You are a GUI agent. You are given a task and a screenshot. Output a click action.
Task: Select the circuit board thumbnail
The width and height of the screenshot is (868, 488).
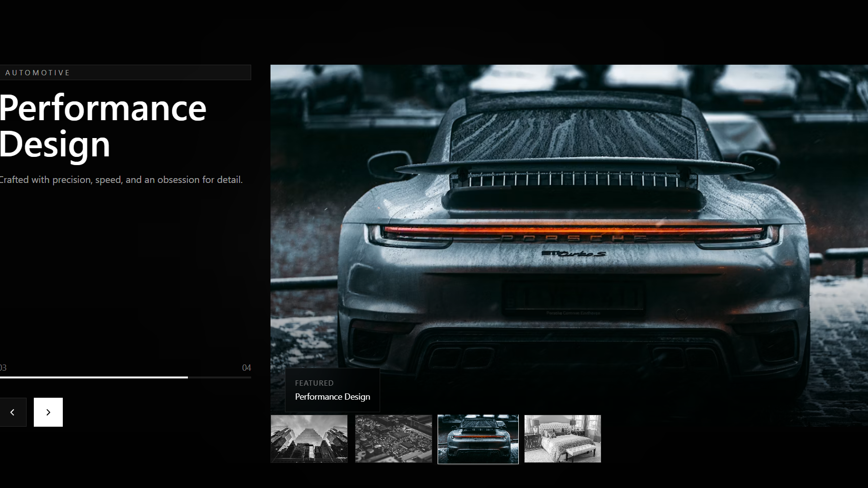tap(394, 439)
